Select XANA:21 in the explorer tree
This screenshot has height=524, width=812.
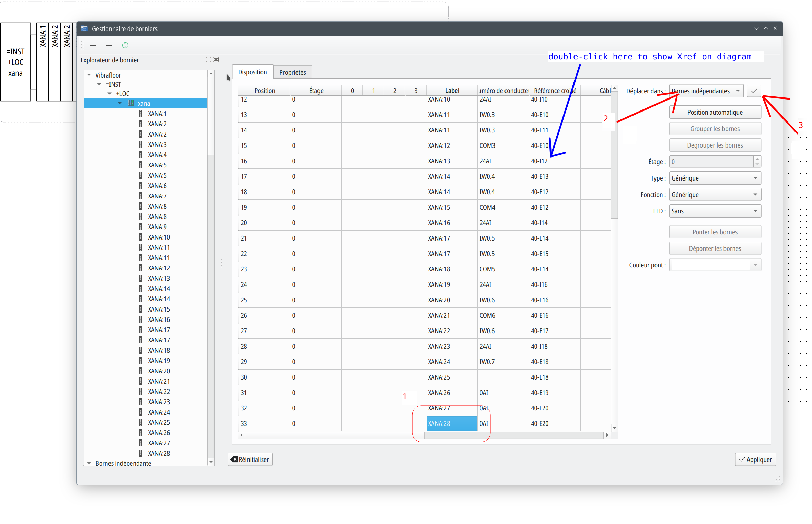pyautogui.click(x=159, y=381)
